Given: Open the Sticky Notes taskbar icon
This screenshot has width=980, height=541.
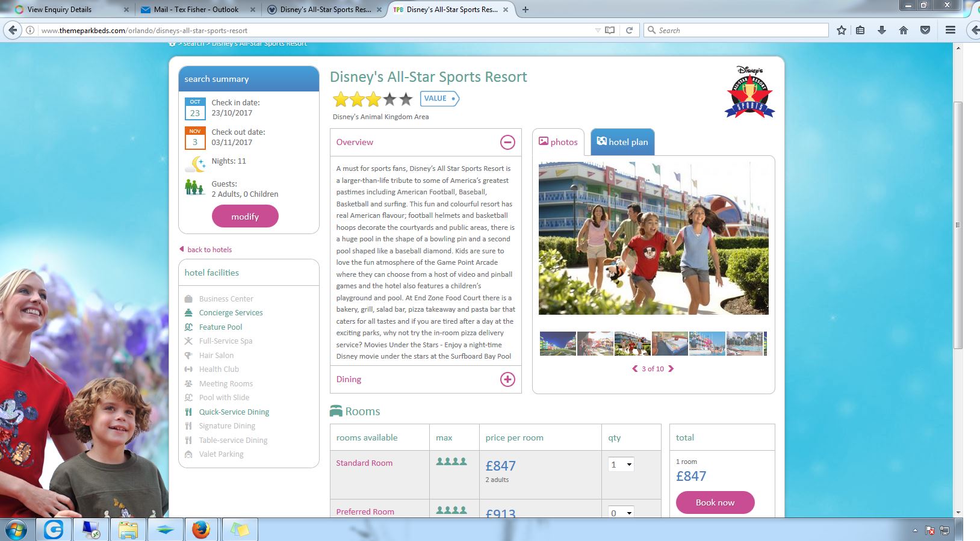Looking at the screenshot, I should click(x=240, y=530).
